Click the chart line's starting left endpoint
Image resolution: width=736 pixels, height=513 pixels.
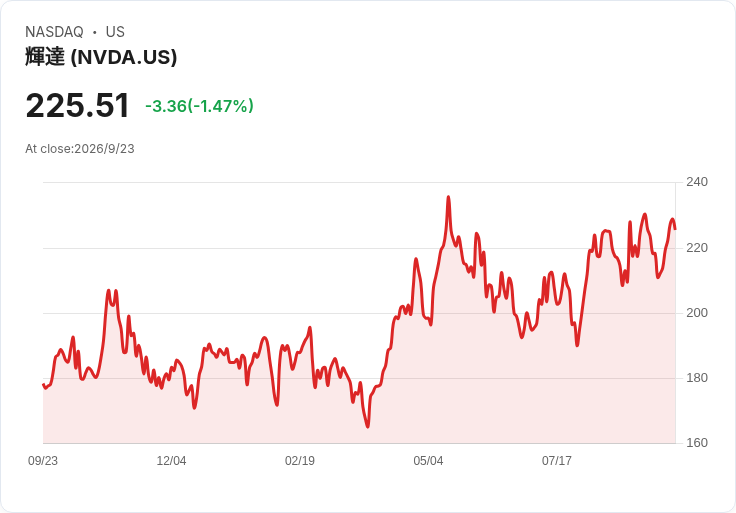click(x=43, y=385)
